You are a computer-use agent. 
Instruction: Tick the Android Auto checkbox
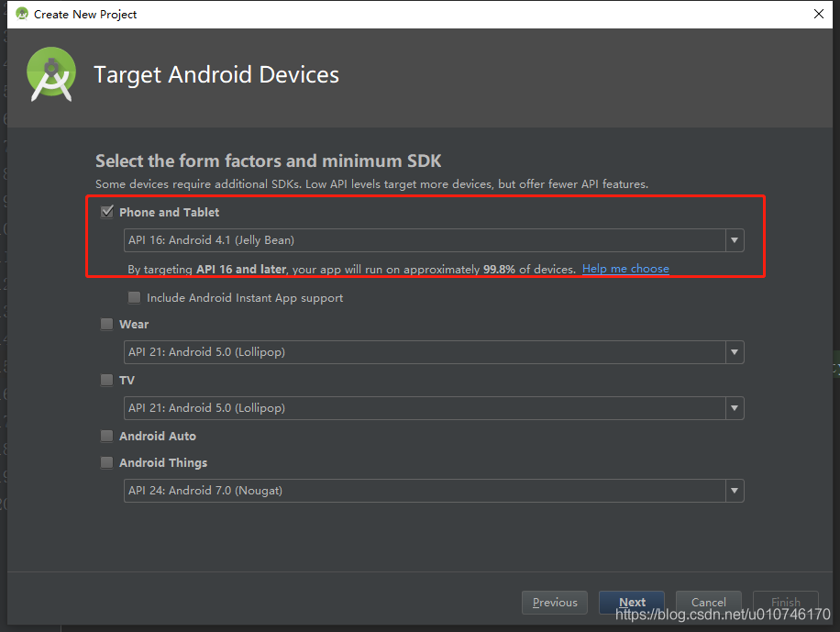[x=107, y=436]
